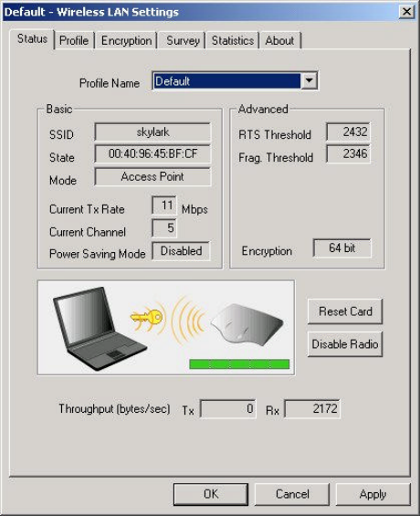Close the Wireless LAN Settings window
Screen dimensions: 420x516
pos(406,12)
